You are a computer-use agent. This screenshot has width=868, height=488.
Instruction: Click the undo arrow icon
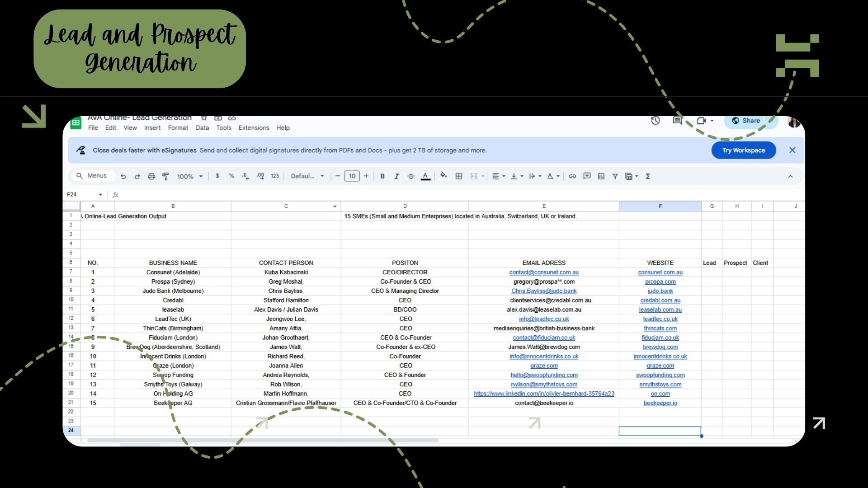point(123,176)
